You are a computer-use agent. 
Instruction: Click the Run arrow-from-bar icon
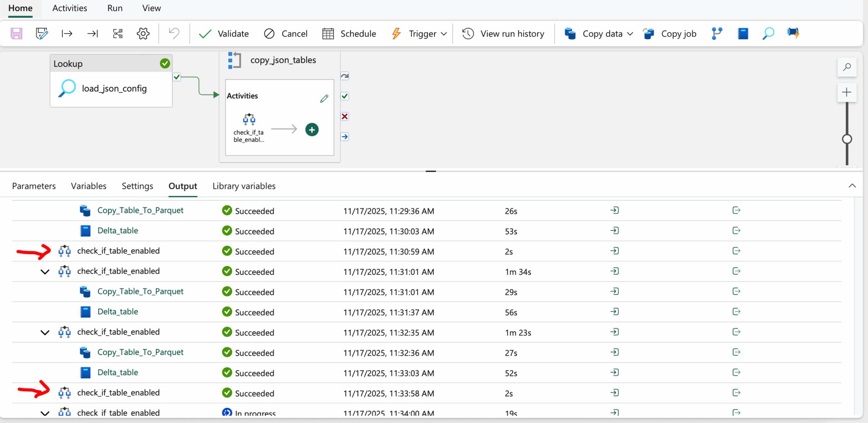pyautogui.click(x=67, y=33)
